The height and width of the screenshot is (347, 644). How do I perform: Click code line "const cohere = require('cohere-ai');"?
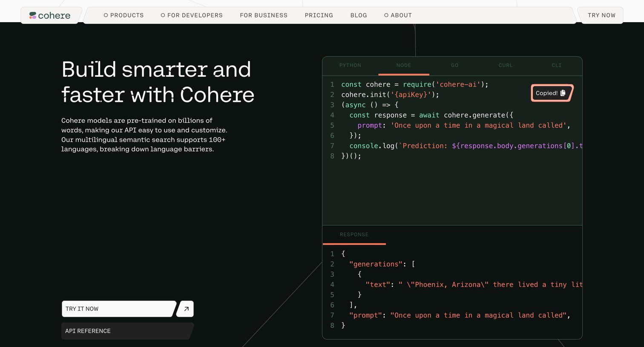[x=415, y=84]
